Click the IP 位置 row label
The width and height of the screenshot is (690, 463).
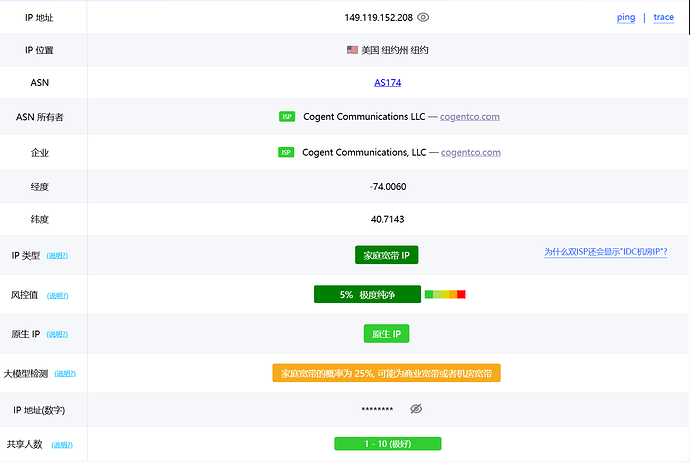click(x=39, y=50)
